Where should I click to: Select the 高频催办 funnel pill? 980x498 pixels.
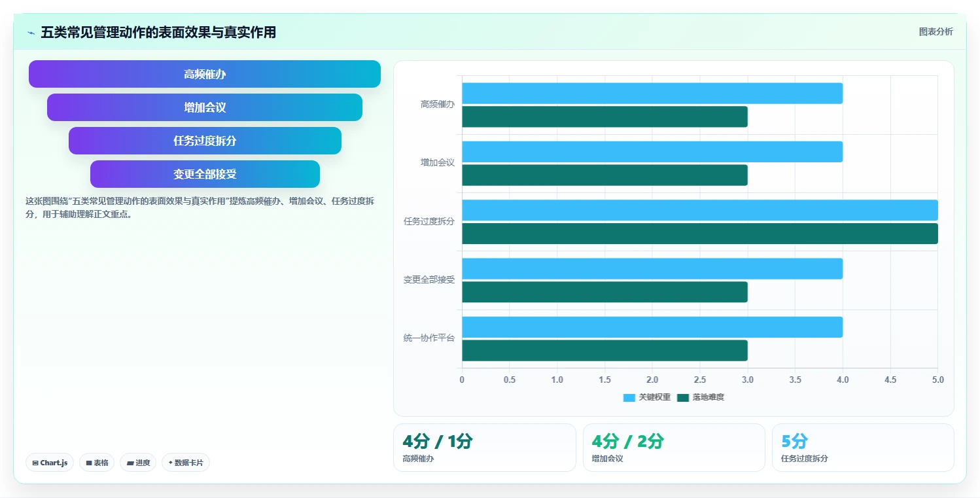click(x=205, y=74)
